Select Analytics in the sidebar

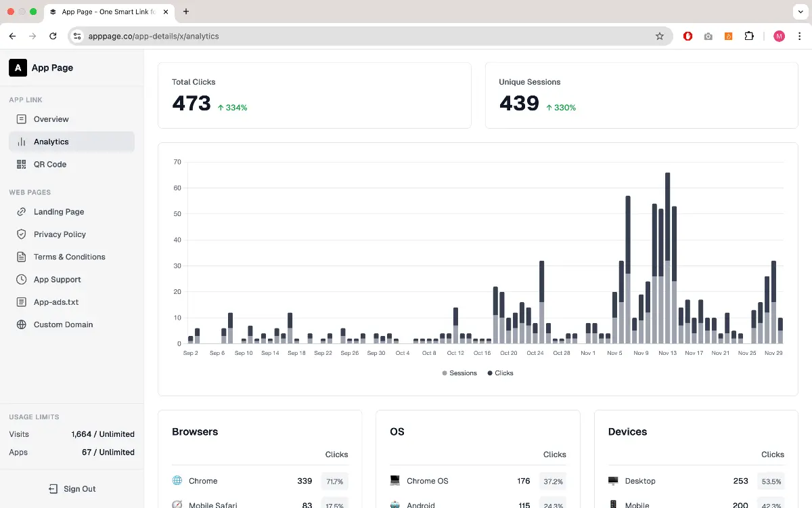tap(51, 142)
